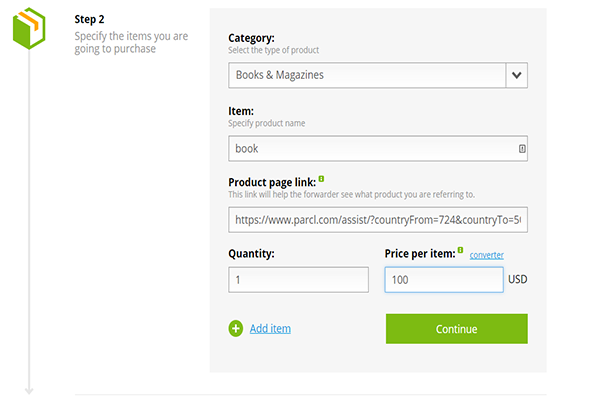The width and height of the screenshot is (600, 400).
Task: Click the USD currency label
Action: [x=517, y=280]
